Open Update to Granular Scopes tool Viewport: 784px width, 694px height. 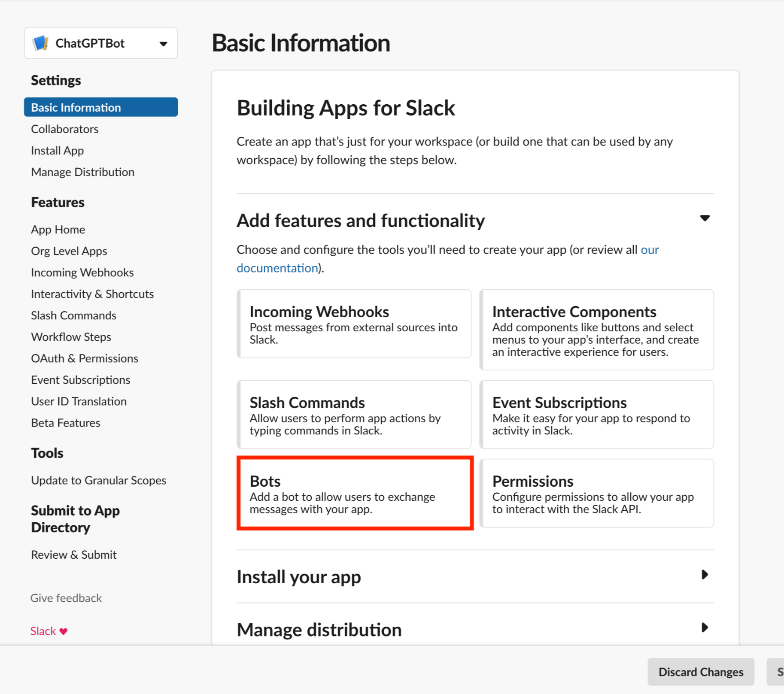pos(99,480)
